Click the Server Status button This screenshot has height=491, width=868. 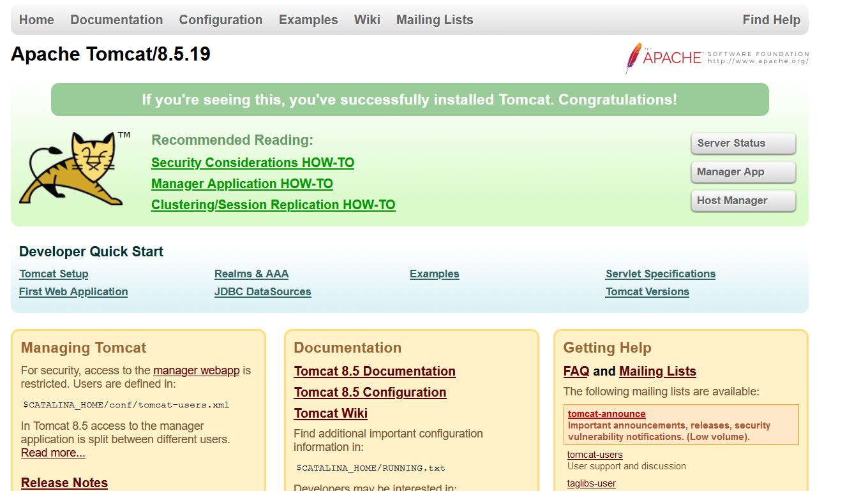pyautogui.click(x=744, y=143)
